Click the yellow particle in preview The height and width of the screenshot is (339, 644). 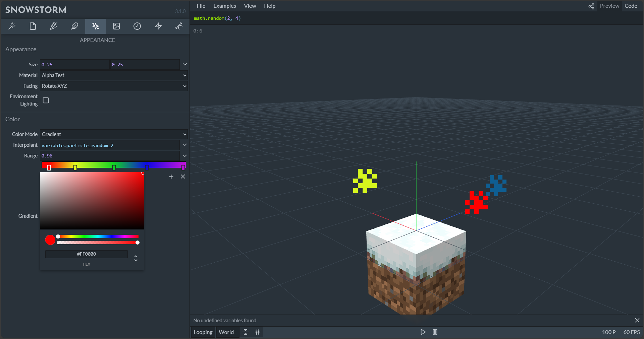(365, 181)
